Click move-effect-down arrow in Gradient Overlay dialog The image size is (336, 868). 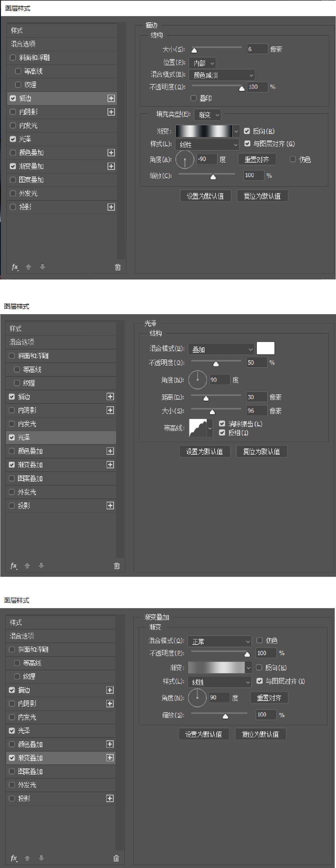41,858
